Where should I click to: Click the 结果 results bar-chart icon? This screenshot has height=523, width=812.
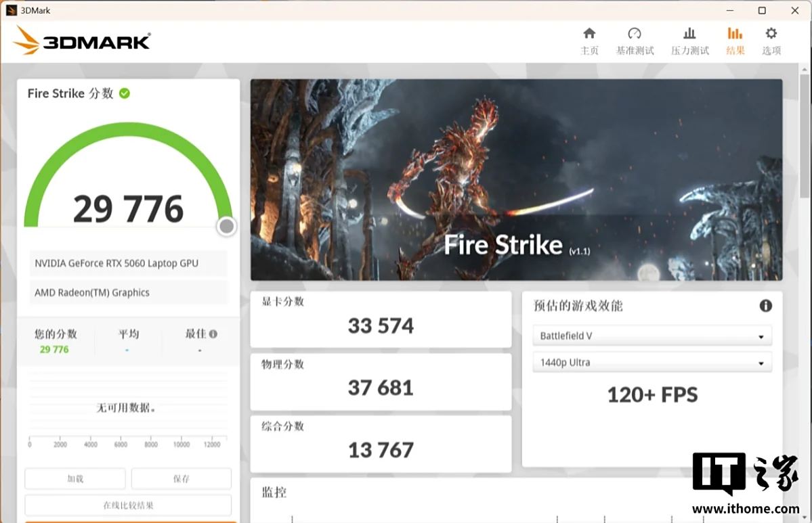[x=735, y=34]
